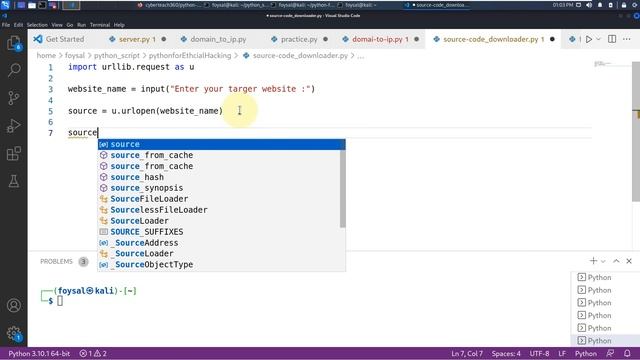Image resolution: width=640 pixels, height=360 pixels.
Task: Open the View menu
Action: [x=57, y=25]
